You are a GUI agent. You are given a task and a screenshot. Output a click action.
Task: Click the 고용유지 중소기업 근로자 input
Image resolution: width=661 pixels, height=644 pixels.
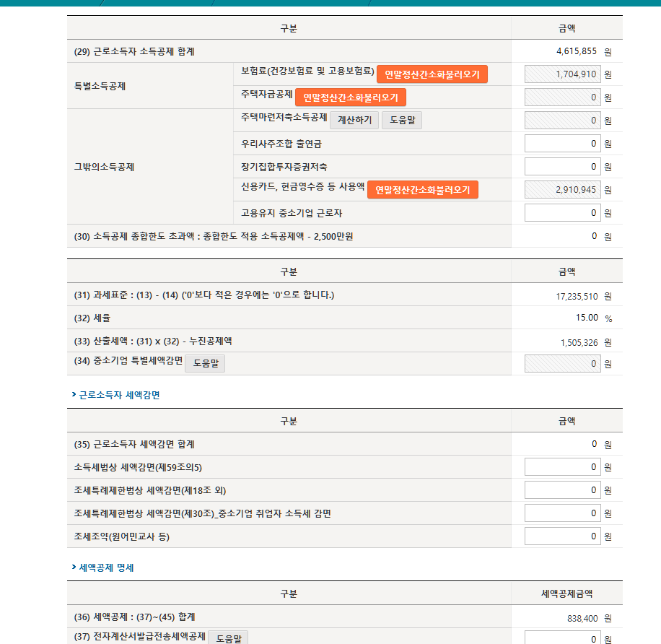click(562, 213)
